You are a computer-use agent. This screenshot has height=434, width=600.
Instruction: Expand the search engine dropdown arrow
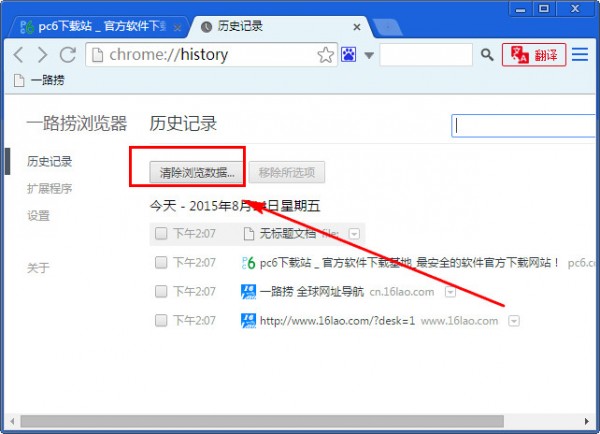pos(369,55)
